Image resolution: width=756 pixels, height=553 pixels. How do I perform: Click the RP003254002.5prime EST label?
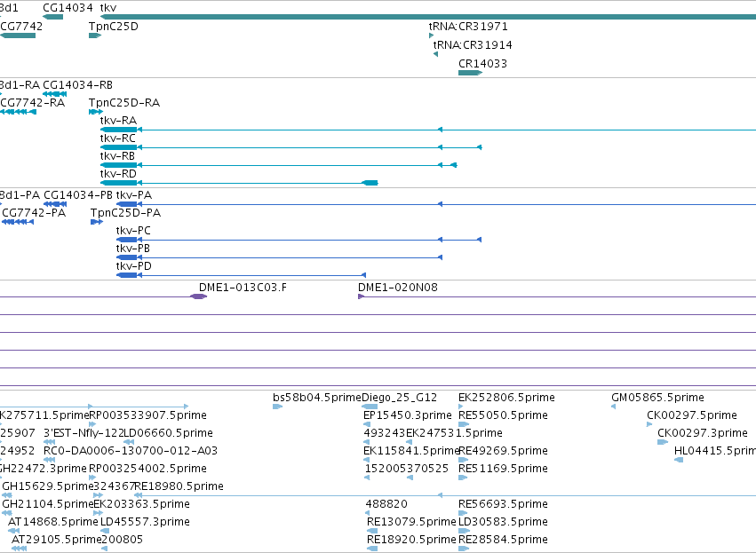pos(148,469)
